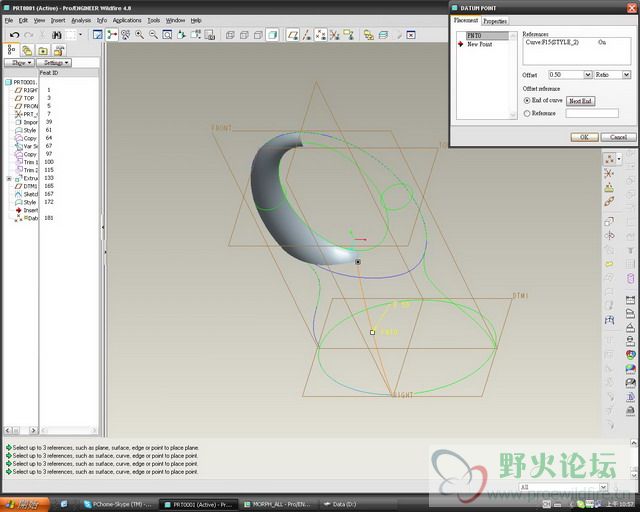Screen dimensions: 640x512
Task: Click the Windows Start button
Action: [x=25, y=505]
